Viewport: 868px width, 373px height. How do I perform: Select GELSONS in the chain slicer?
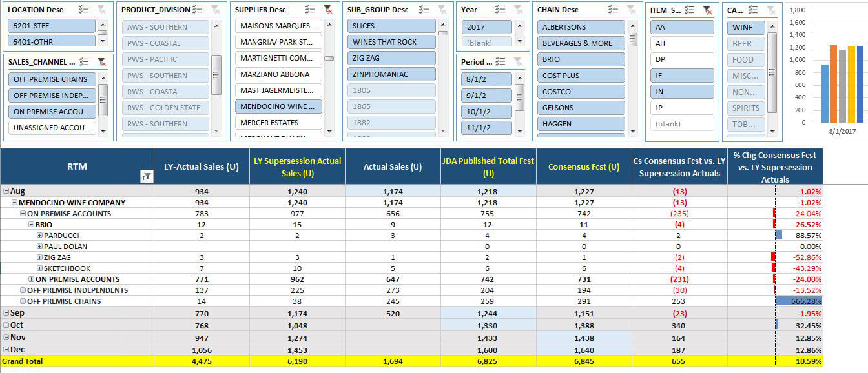tap(581, 108)
